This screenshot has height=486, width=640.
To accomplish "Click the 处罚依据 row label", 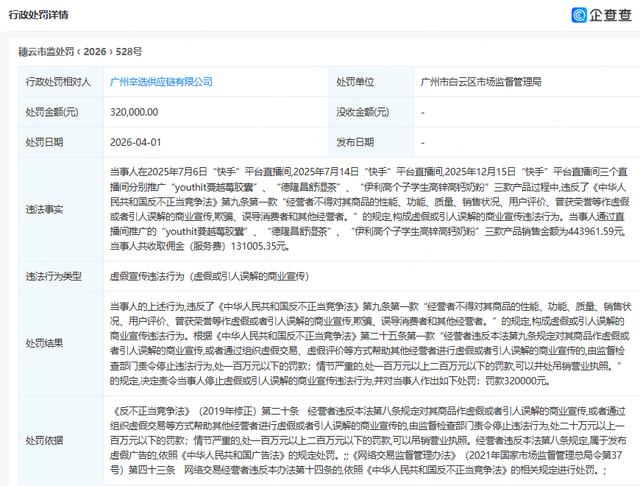I will [44, 441].
